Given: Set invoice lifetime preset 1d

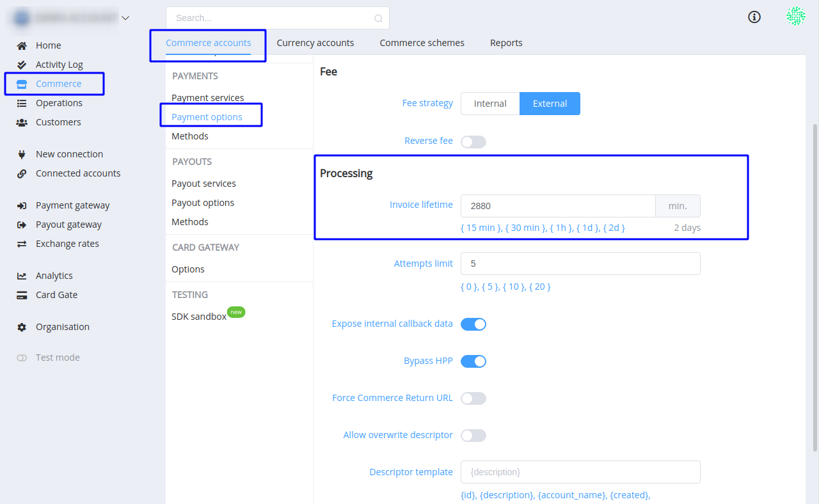Looking at the screenshot, I should coord(587,228).
